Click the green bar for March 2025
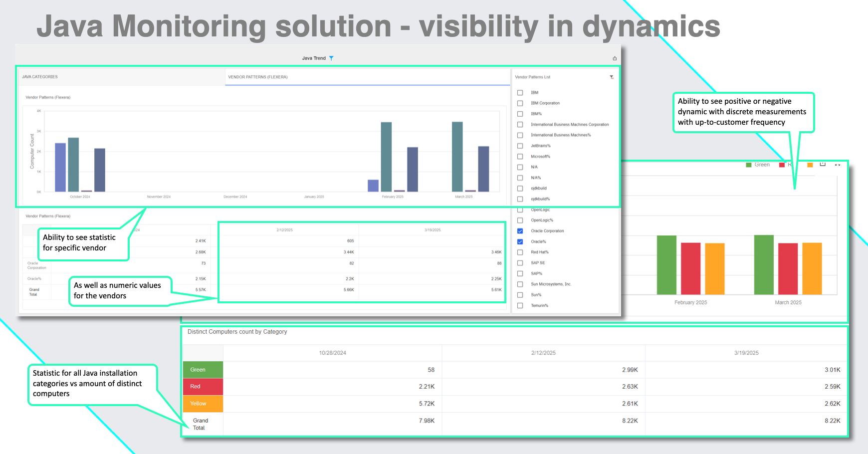Screen dimensions: 868x454 tap(764, 264)
